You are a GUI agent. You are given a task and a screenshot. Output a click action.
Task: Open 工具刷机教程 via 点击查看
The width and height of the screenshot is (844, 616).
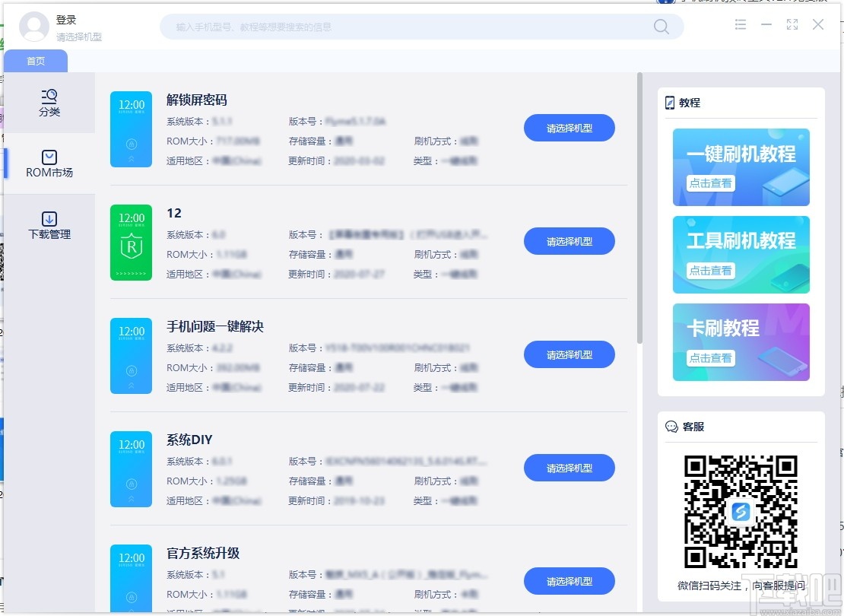coord(709,271)
